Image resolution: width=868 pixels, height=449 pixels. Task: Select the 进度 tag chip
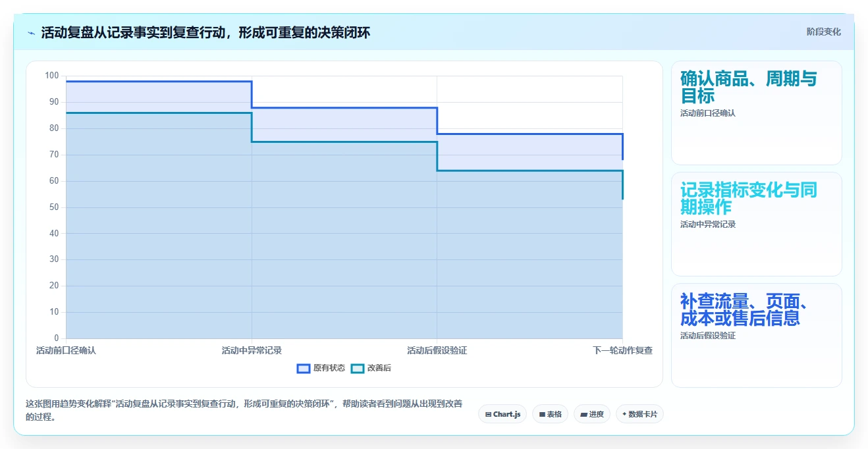pyautogui.click(x=592, y=414)
